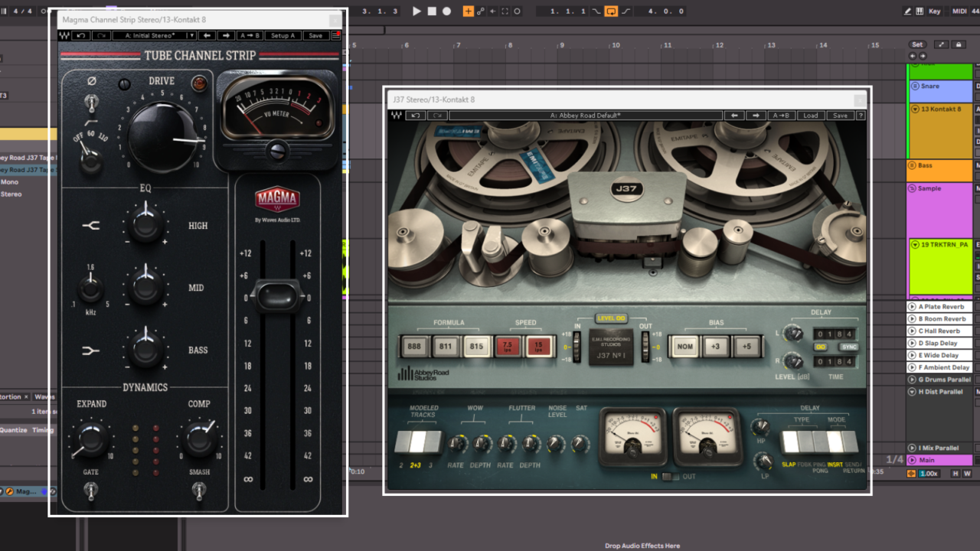Open J37 preset menu 'A: Abbey Road Default'

tap(586, 116)
